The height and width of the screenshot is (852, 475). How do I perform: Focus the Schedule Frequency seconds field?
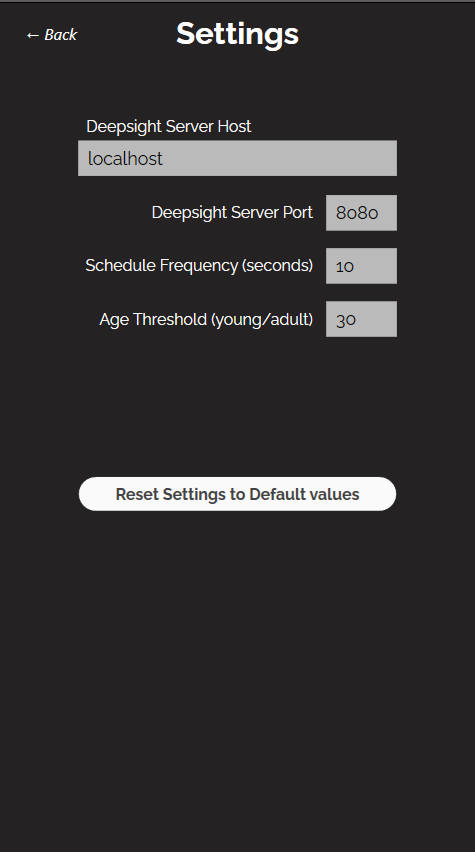[361, 266]
